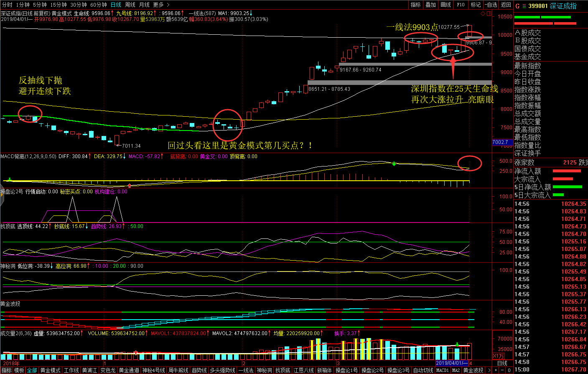Image resolution: width=588 pixels, height=374 pixels.
Task: Click the 2019/04/01 date marker on timeline
Action: [451, 363]
